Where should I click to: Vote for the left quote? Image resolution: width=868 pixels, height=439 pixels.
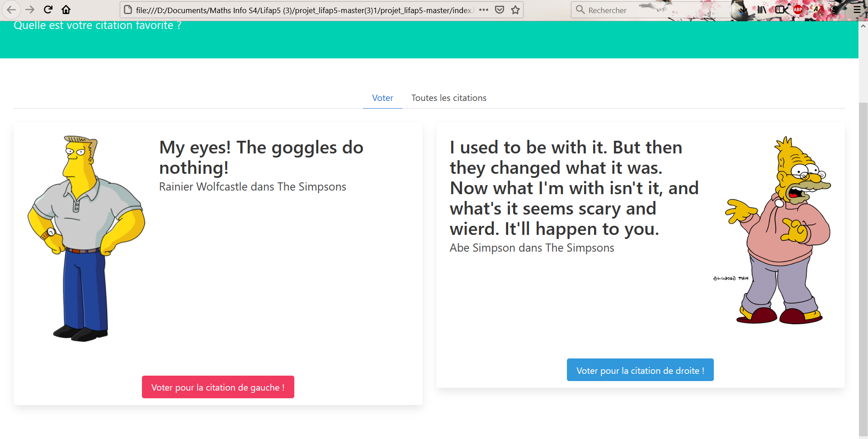218,387
